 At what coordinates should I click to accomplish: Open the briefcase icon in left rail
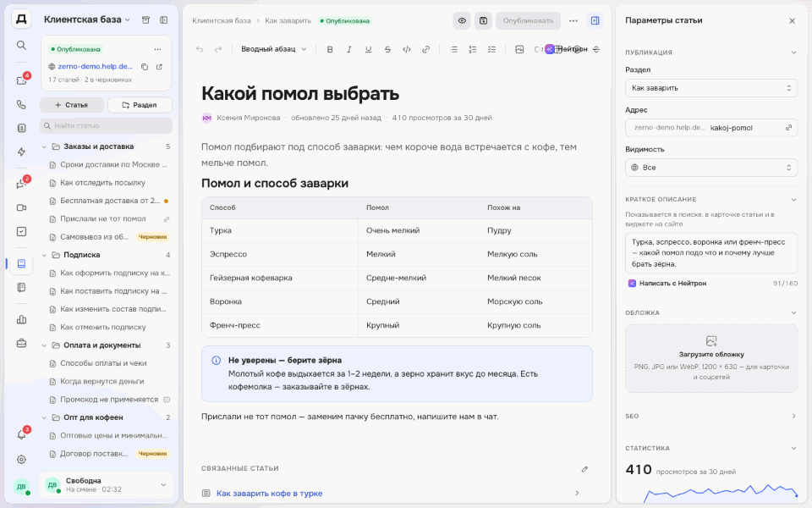tap(21, 343)
